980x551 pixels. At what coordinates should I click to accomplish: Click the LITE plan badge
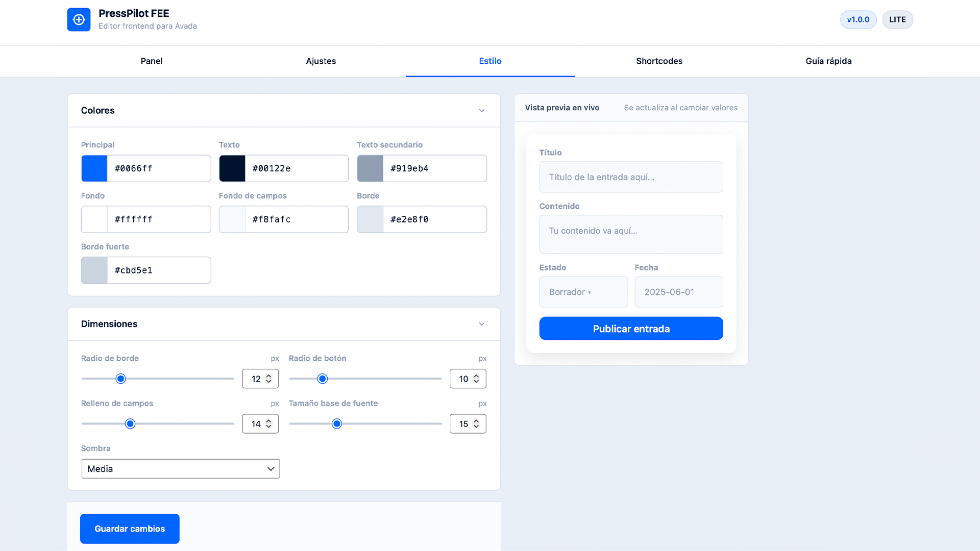[897, 19]
